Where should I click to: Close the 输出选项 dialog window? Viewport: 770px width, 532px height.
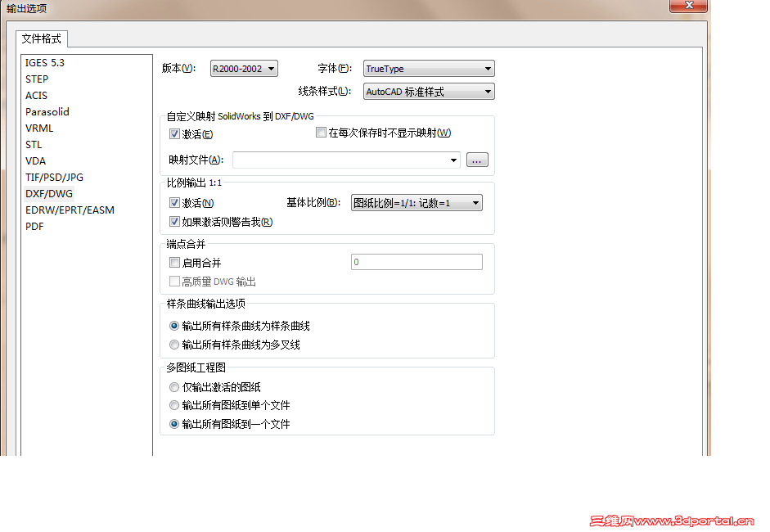(688, 6)
